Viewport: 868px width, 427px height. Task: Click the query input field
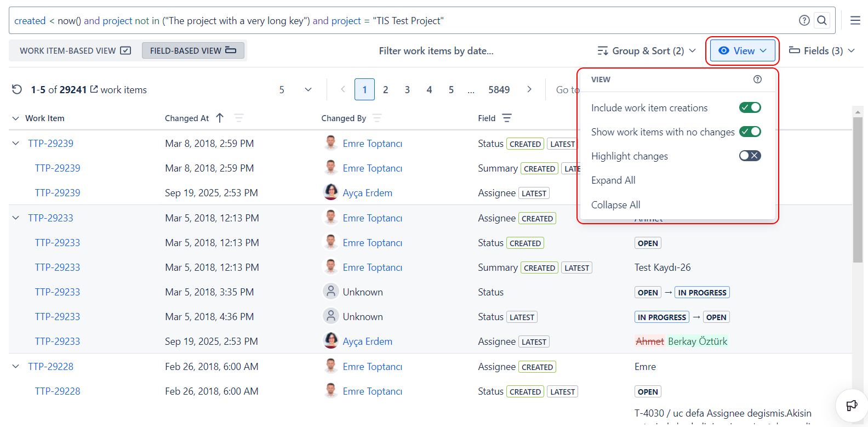384,21
